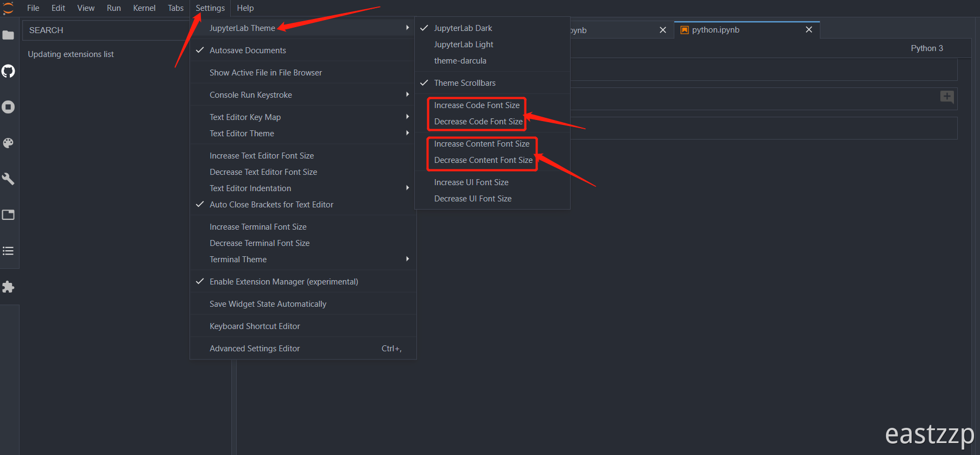The height and width of the screenshot is (455, 980).
Task: Click the SEARCH extensions input field
Action: click(106, 30)
